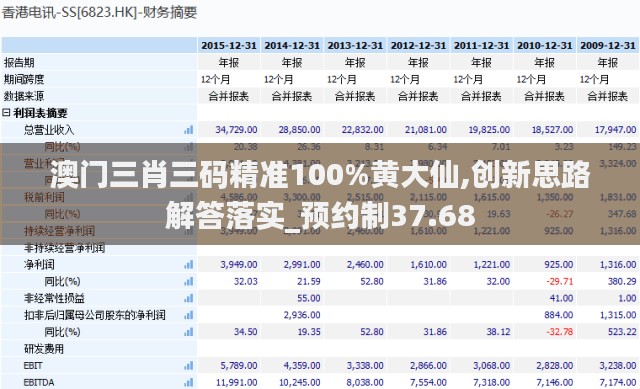The height and width of the screenshot is (389, 640).
Task: Click chart icon in 同比(%) row showing 32.03
Action: coord(189,281)
